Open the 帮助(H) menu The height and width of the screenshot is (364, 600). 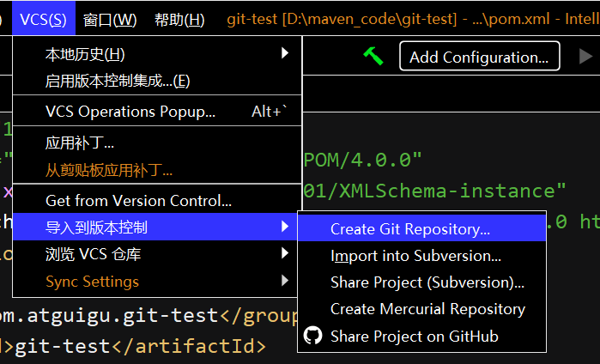[179, 19]
